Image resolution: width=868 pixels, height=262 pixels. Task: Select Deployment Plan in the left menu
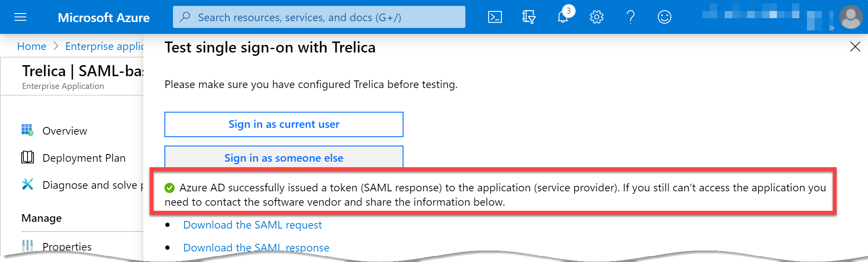(84, 158)
